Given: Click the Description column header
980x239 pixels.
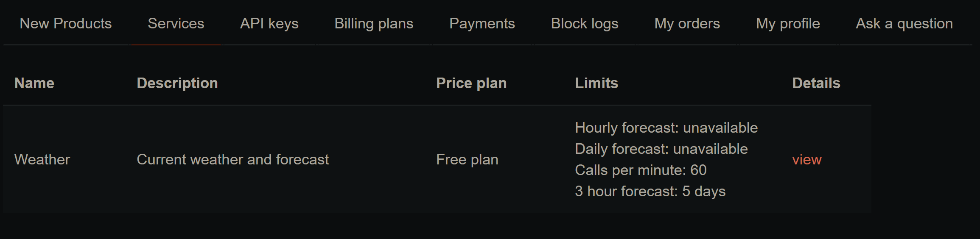Looking at the screenshot, I should tap(177, 83).
